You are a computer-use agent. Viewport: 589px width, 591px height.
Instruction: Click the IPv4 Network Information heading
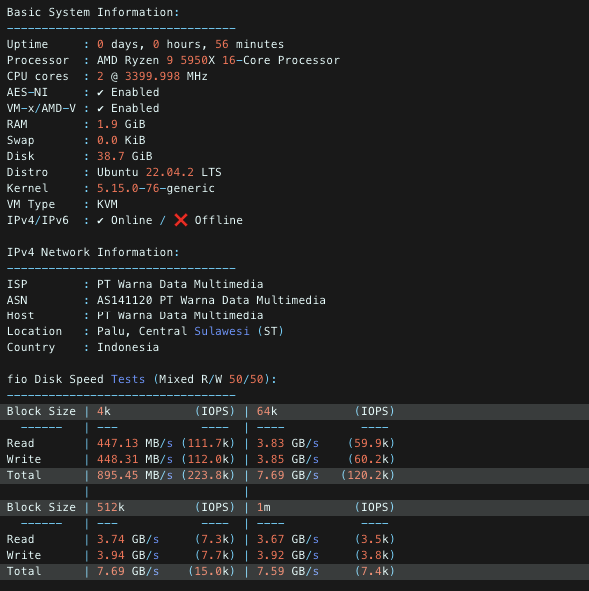coord(93,252)
